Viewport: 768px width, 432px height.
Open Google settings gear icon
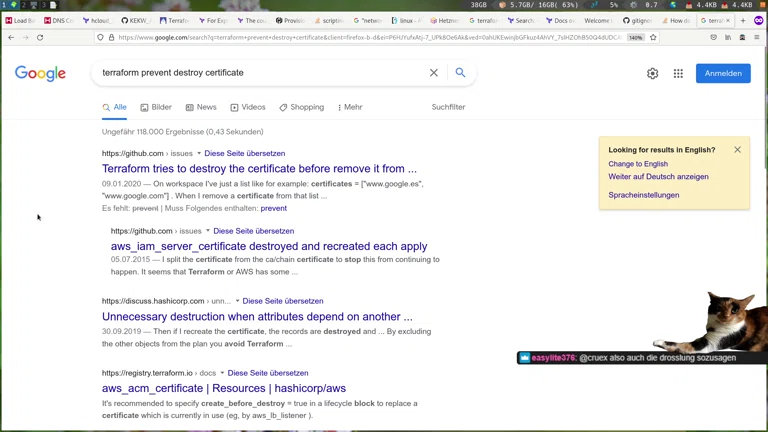[652, 73]
